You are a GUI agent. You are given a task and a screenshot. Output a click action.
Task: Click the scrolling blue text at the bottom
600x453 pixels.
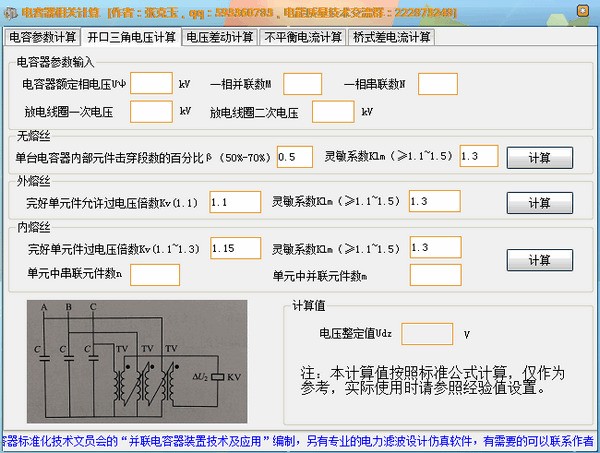pos(298,442)
